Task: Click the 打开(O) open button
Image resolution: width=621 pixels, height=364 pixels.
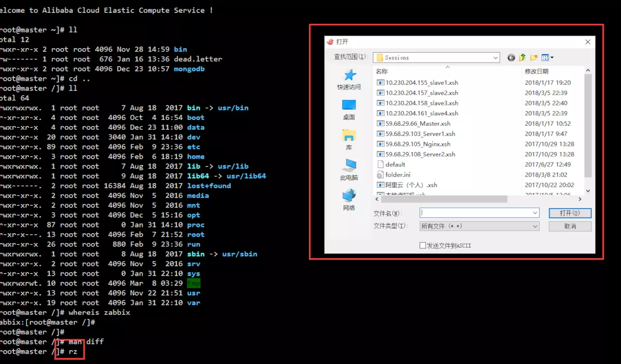Action: [570, 213]
